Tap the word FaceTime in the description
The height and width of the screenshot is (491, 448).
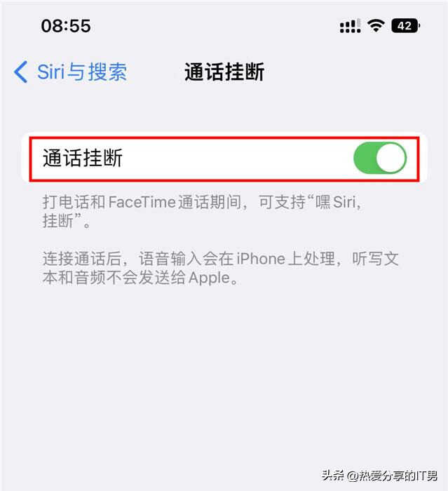pyautogui.click(x=142, y=202)
